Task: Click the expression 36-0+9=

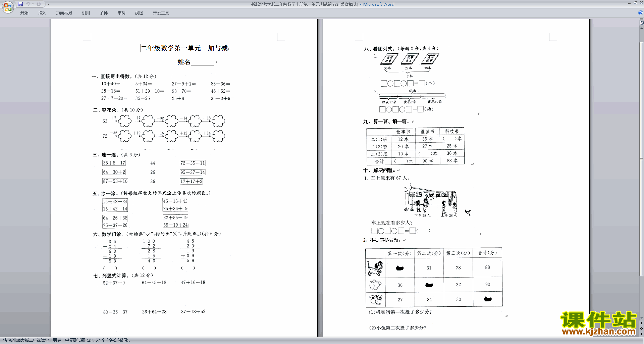Action: (x=223, y=99)
